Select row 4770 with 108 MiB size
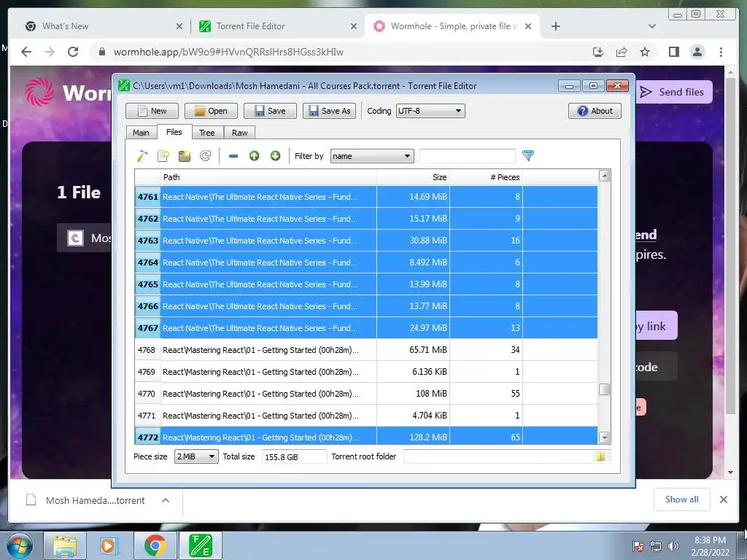The image size is (747, 560). [x=366, y=394]
